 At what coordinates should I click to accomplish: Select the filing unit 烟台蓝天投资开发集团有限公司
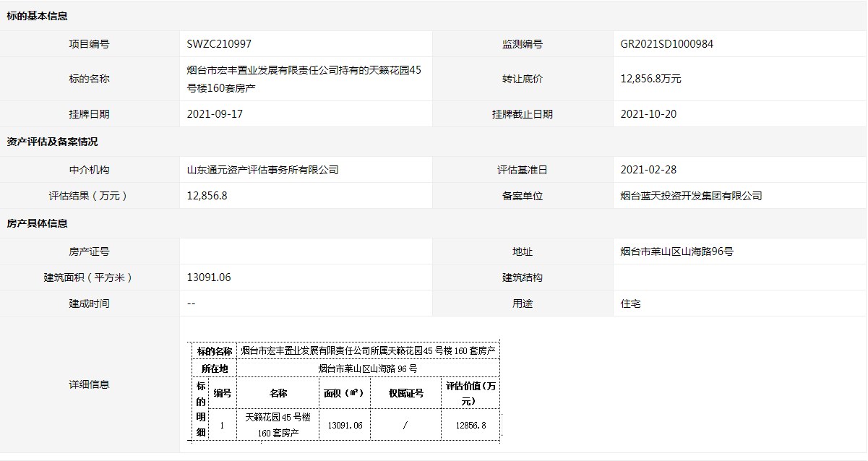tap(691, 196)
